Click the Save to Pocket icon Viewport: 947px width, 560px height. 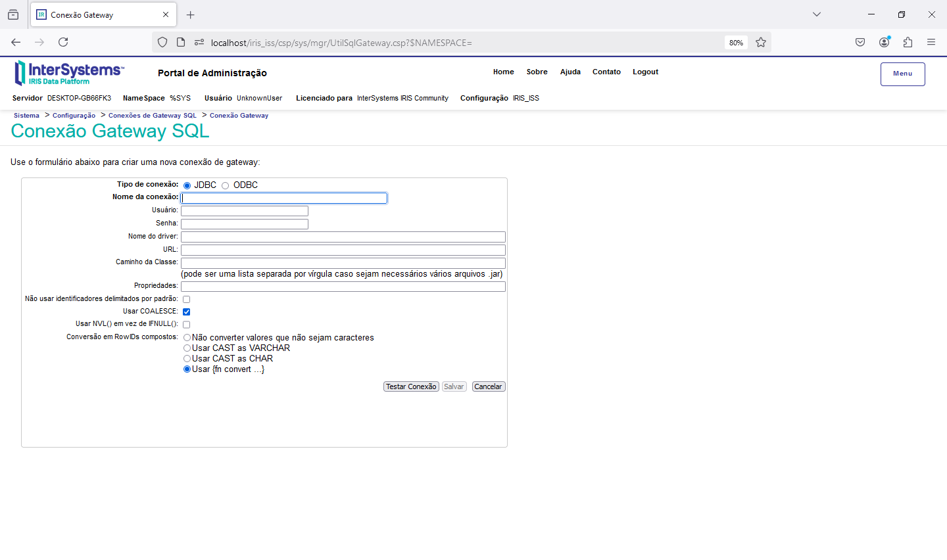[860, 42]
